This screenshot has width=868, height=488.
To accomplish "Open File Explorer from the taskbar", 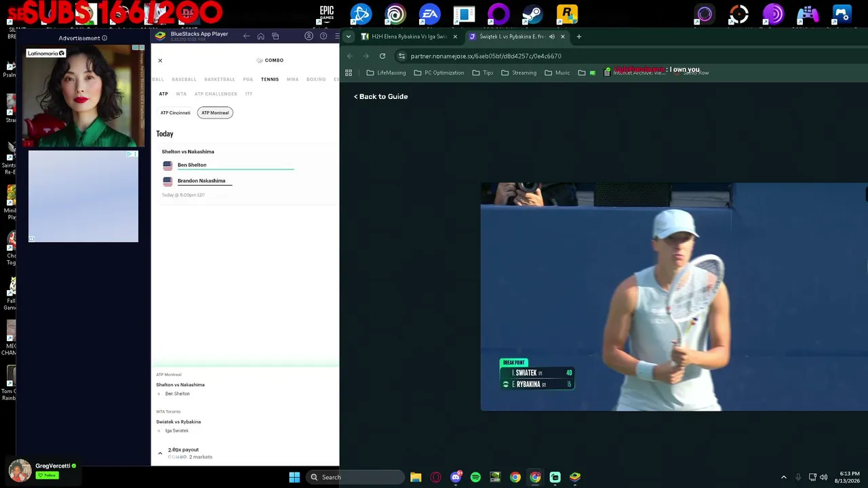I will [x=416, y=477].
